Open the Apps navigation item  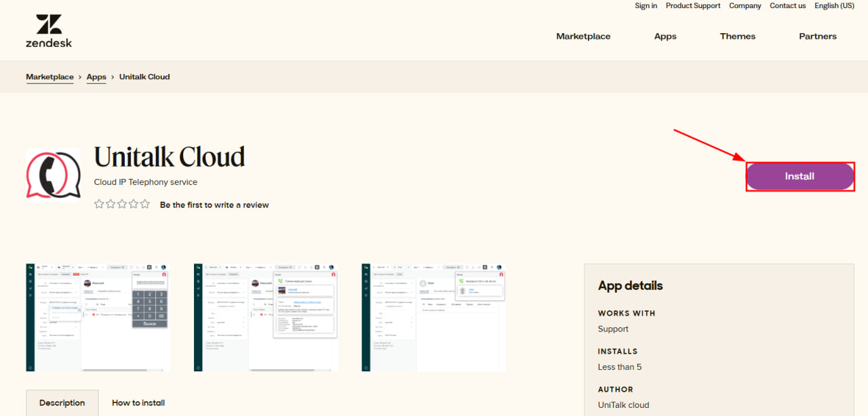[x=665, y=37]
